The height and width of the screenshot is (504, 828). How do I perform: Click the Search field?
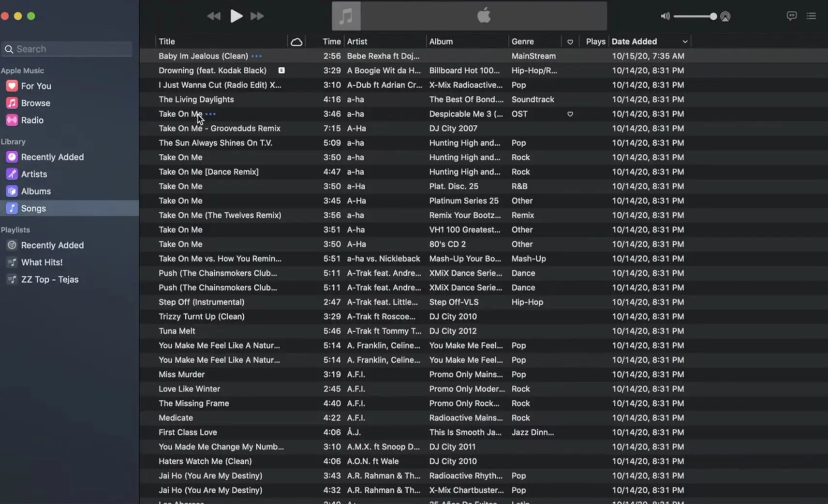point(67,49)
